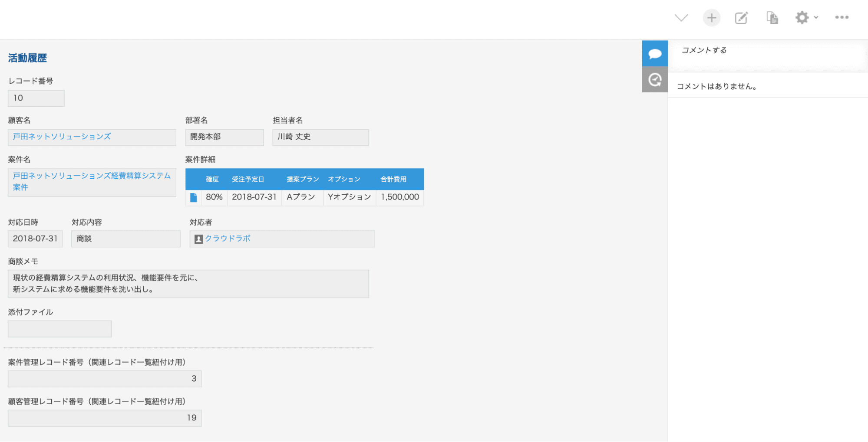Screen dimensions: 868x442
Task: Click the 部署名 value 開発本部
Action: (x=224, y=138)
